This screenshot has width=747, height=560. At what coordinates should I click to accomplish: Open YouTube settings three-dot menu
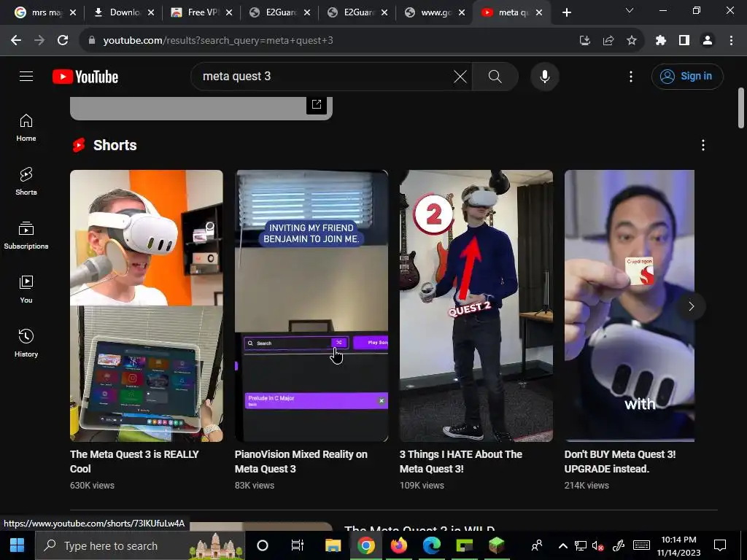(x=631, y=76)
